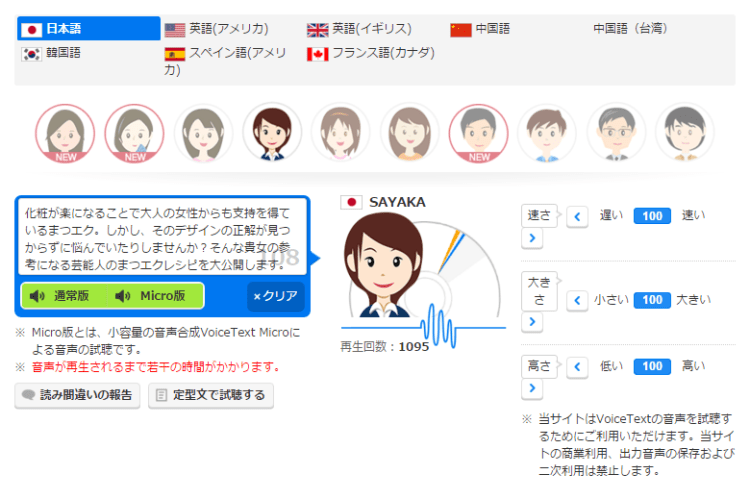Choose 中国語（台湾） language
750x499 pixels.
(630, 29)
